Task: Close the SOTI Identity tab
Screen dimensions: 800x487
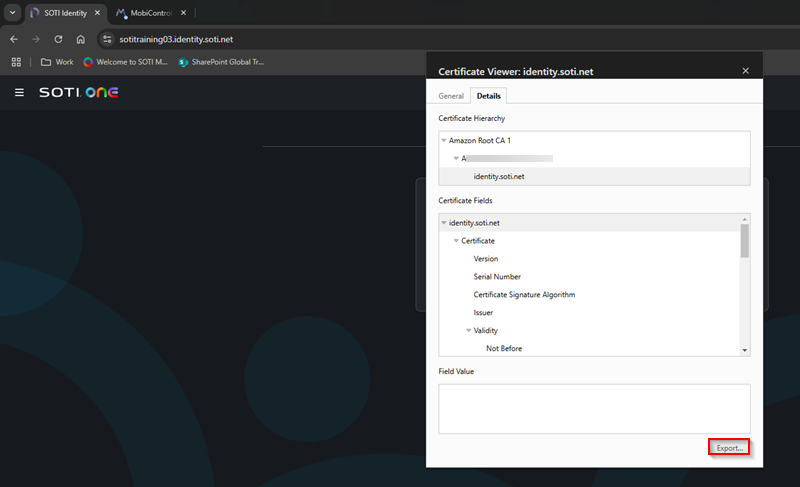Action: (97, 13)
